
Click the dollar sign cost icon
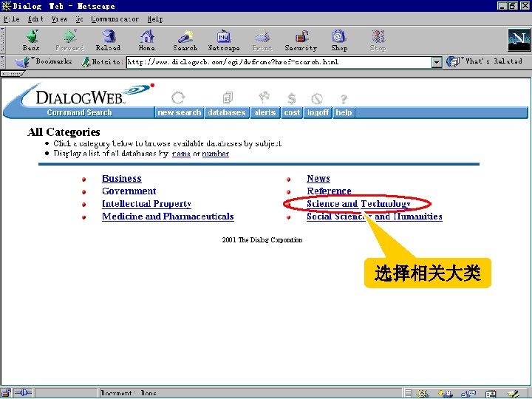pos(291,98)
